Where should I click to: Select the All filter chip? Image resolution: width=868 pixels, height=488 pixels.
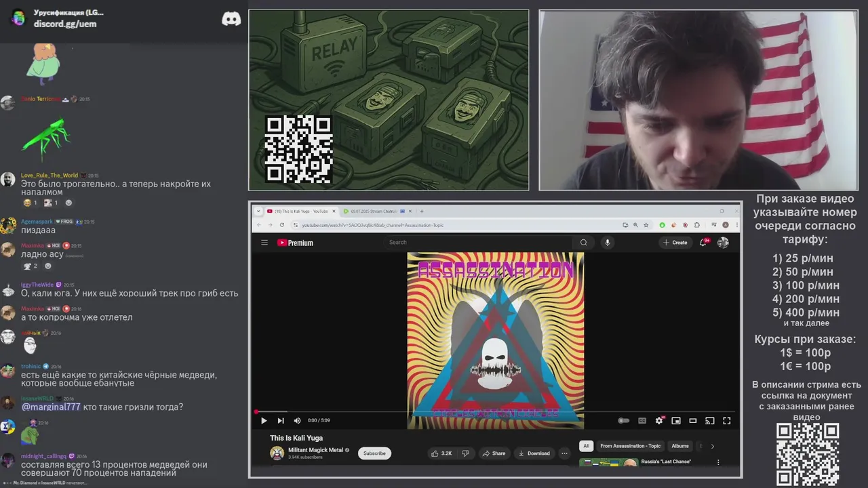pos(587,446)
